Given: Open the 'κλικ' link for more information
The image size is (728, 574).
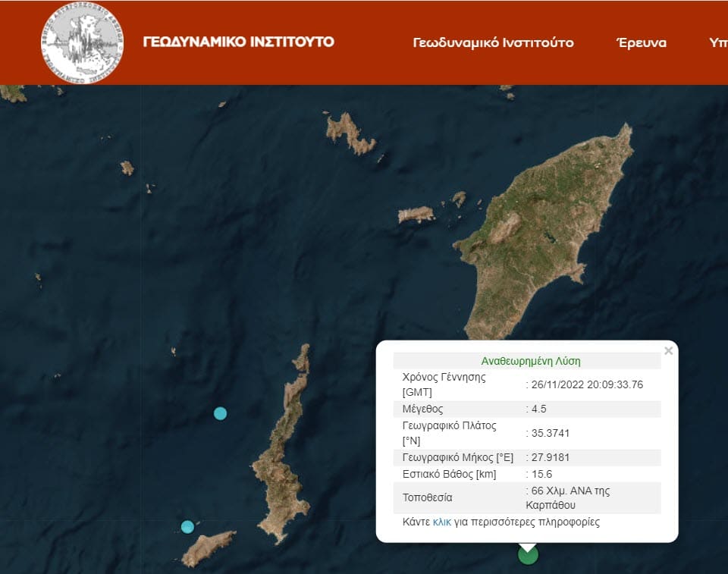Looking at the screenshot, I should pyautogui.click(x=441, y=522).
